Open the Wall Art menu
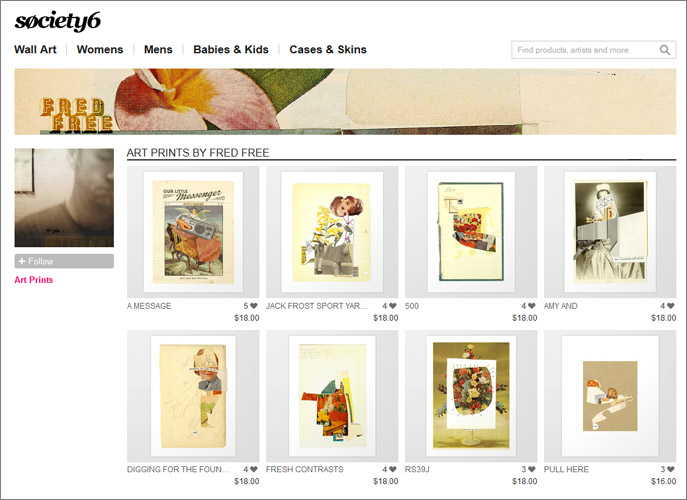This screenshot has width=687, height=500. point(35,50)
